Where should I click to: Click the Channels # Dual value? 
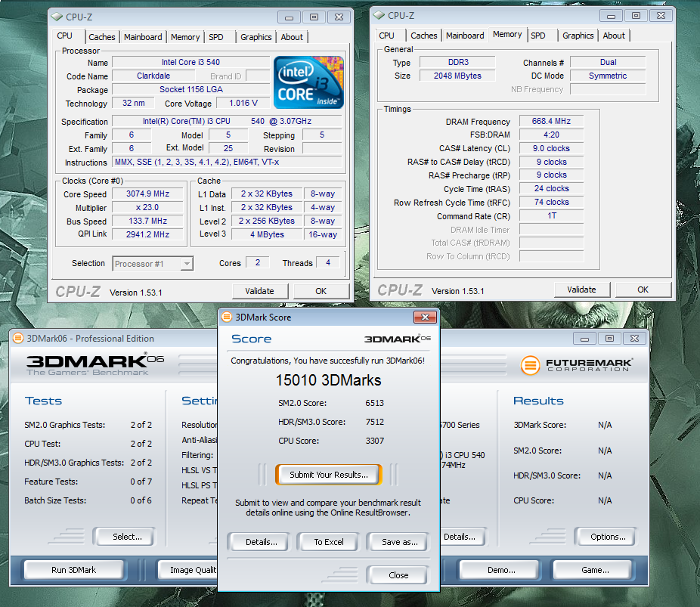pyautogui.click(x=608, y=63)
